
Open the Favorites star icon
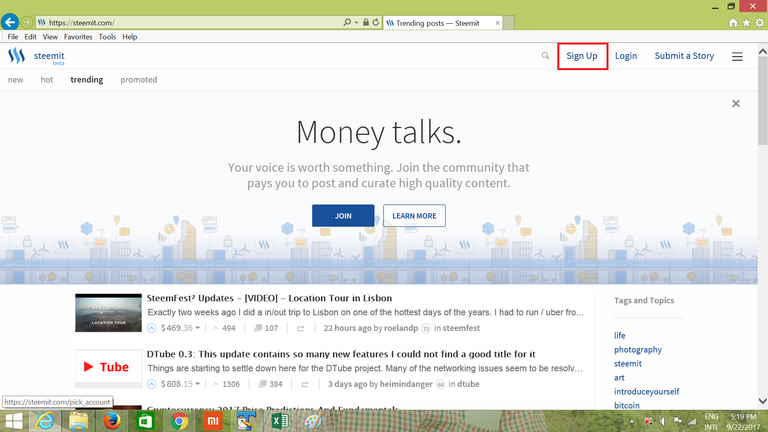(x=746, y=23)
